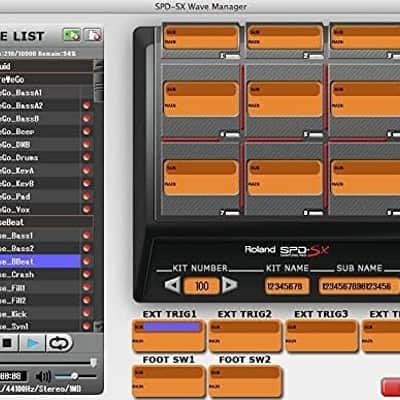This screenshot has width=400, height=400.
Task: Click the kit number field showing 100
Action: pyautogui.click(x=202, y=286)
